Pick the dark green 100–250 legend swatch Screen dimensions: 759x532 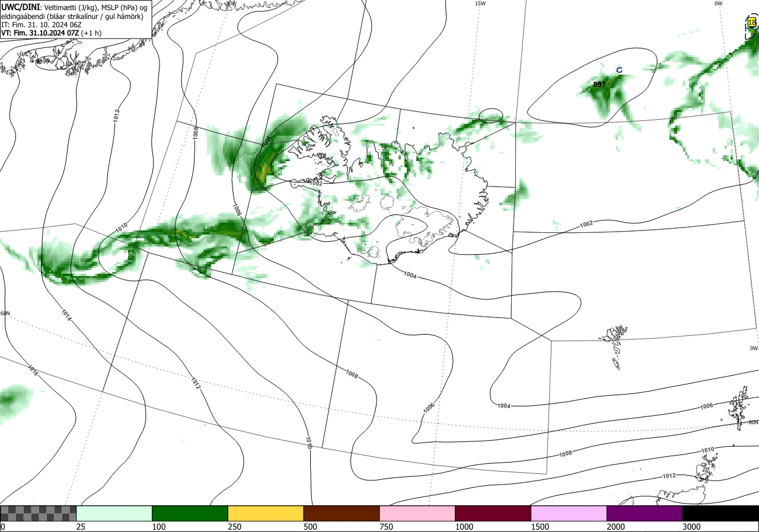pyautogui.click(x=190, y=513)
